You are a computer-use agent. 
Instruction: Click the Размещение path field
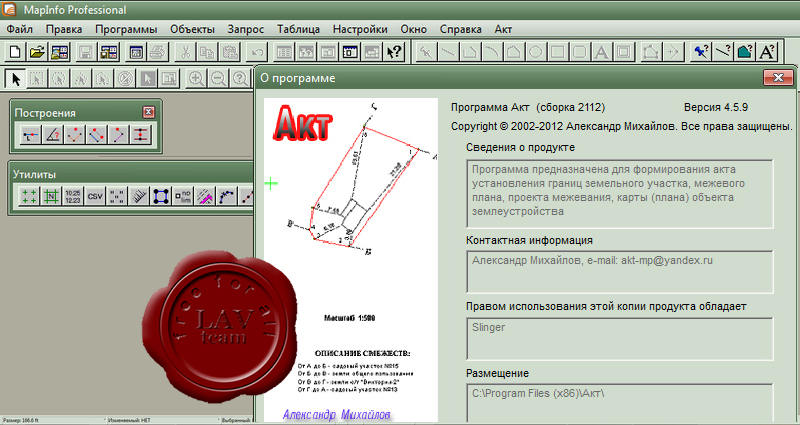tap(620, 403)
